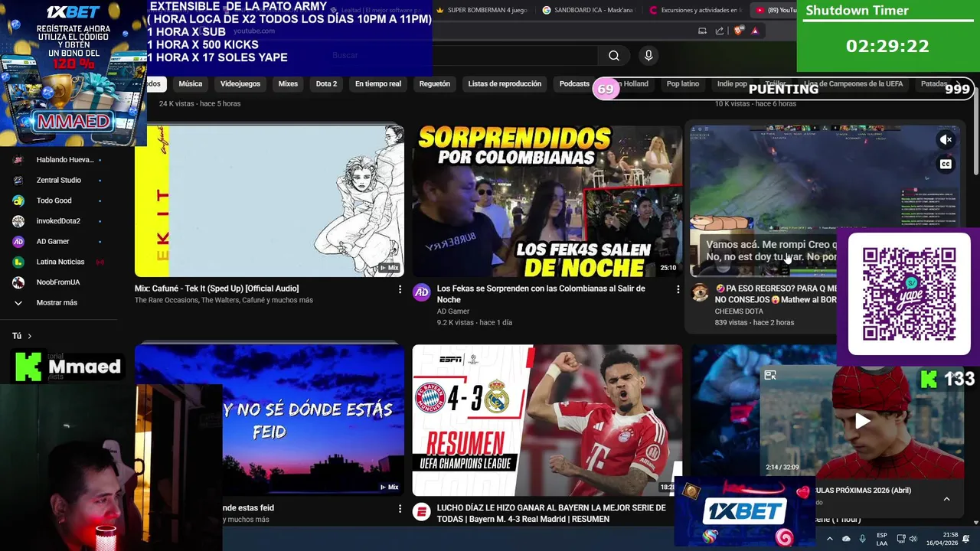Image resolution: width=980 pixels, height=551 pixels.
Task: Open ESP LAA language switcher in taskbar
Action: click(x=882, y=539)
